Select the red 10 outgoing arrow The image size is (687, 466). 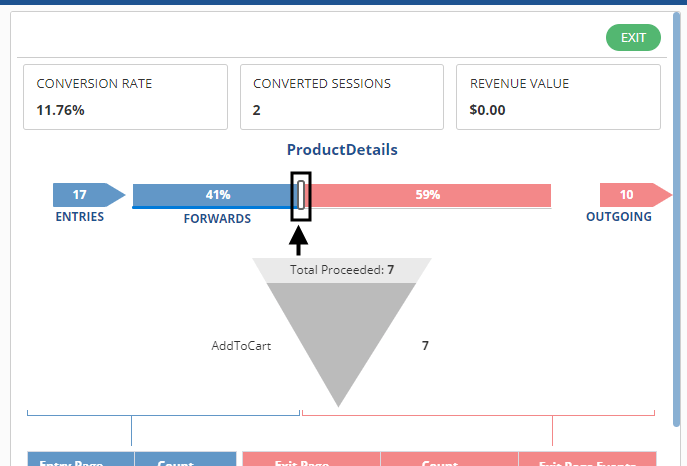tap(636, 195)
